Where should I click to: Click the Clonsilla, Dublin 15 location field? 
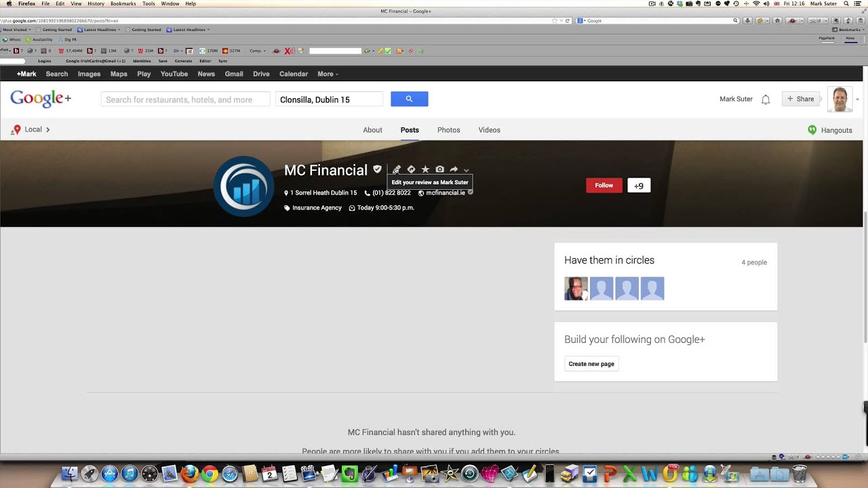click(329, 100)
